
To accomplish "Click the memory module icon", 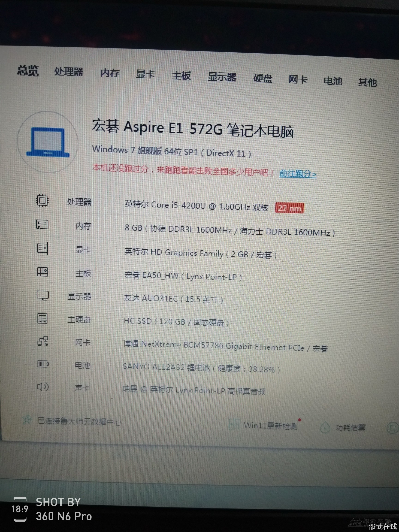I will (42, 224).
